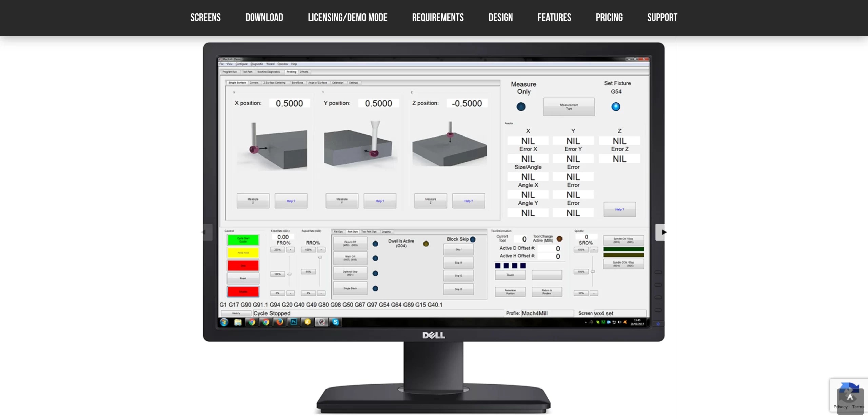Launch Skype from the taskbar
This screenshot has width=868, height=419.
pos(336,323)
